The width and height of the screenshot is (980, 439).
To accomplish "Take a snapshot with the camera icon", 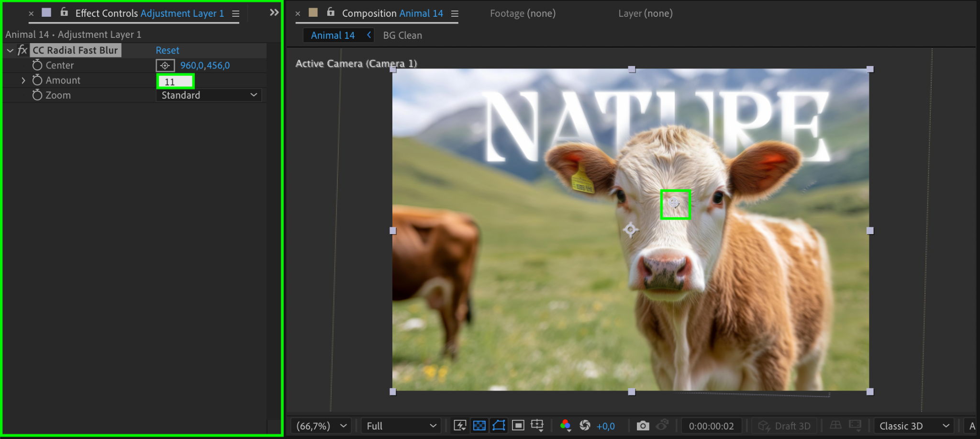I will (x=643, y=426).
